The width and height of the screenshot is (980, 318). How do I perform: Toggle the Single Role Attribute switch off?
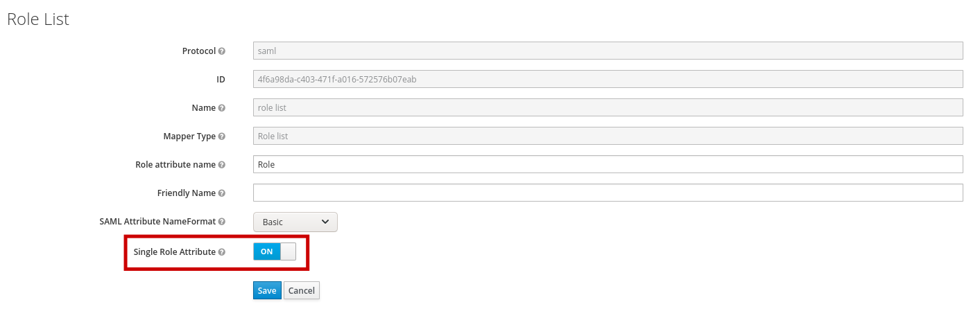[x=275, y=251]
